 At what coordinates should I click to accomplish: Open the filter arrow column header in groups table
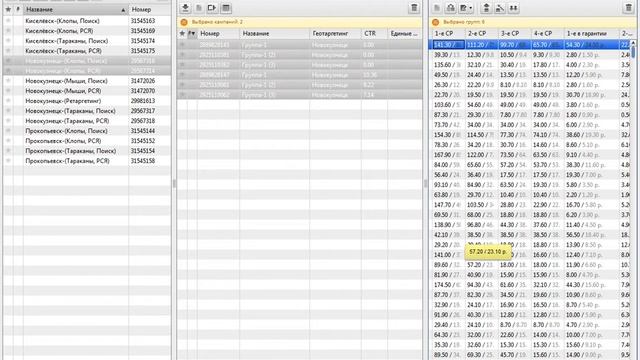(192, 33)
